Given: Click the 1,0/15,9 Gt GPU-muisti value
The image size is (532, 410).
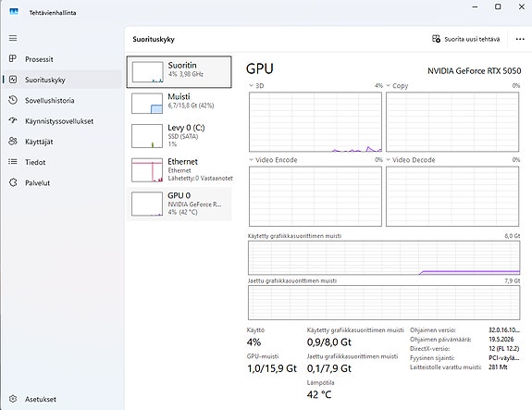Looking at the screenshot, I should coord(272,368).
